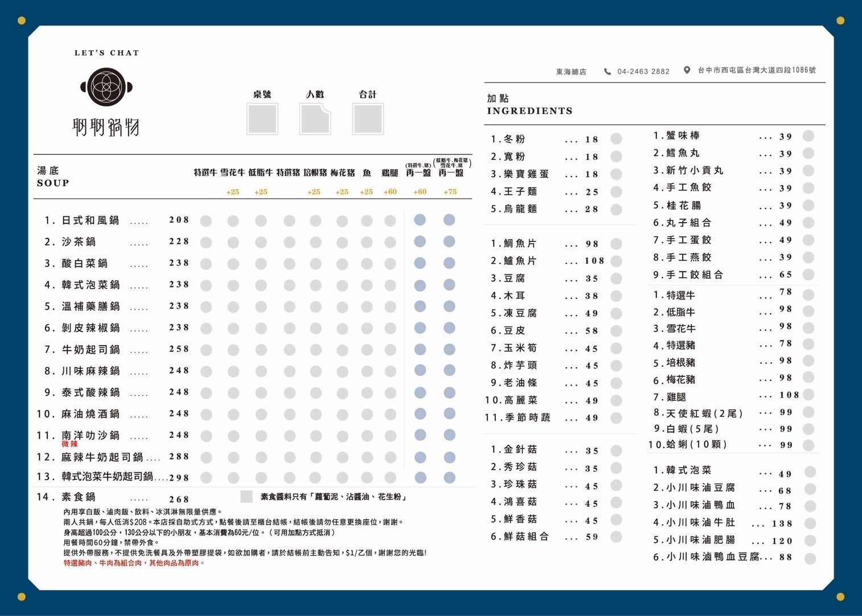This screenshot has width=862, height=616.
Task: Click the 雪花牛 column header
Action: 233,173
